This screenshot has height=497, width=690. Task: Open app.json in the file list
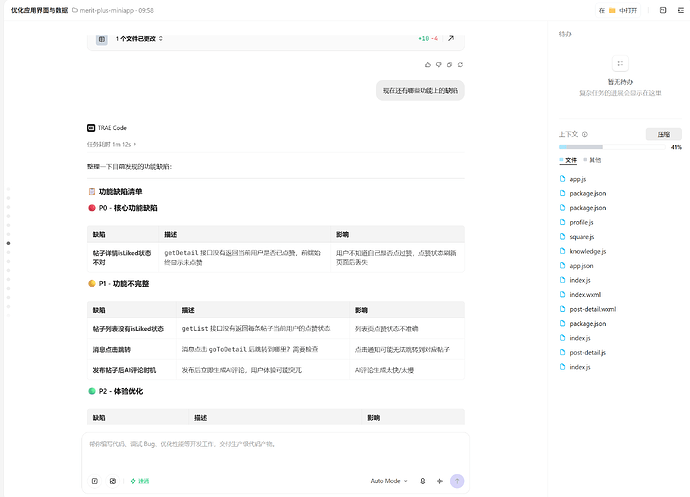(x=581, y=266)
